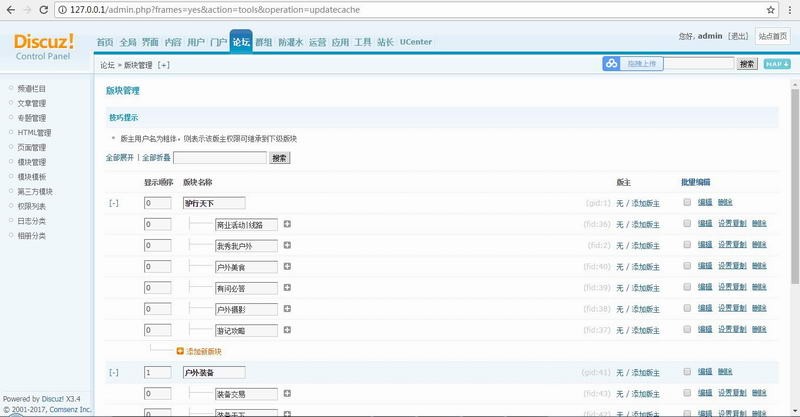Reload the page with browser refresh icon

(x=43, y=10)
